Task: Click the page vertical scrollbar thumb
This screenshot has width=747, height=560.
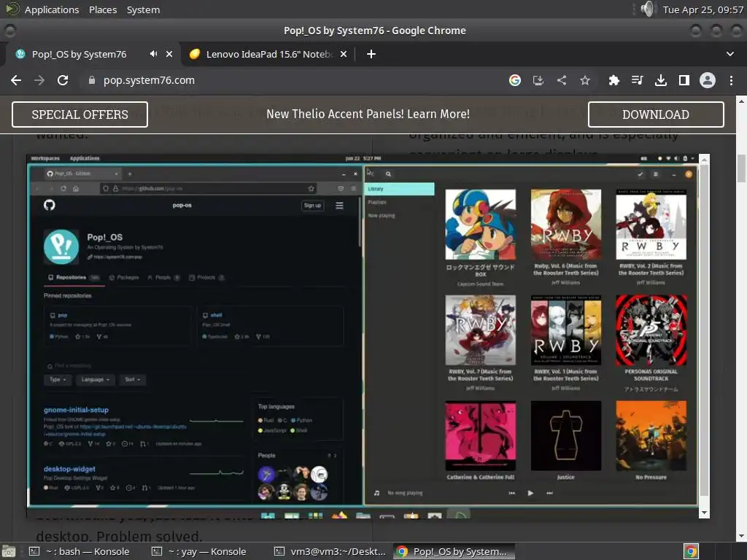Action: [x=741, y=168]
